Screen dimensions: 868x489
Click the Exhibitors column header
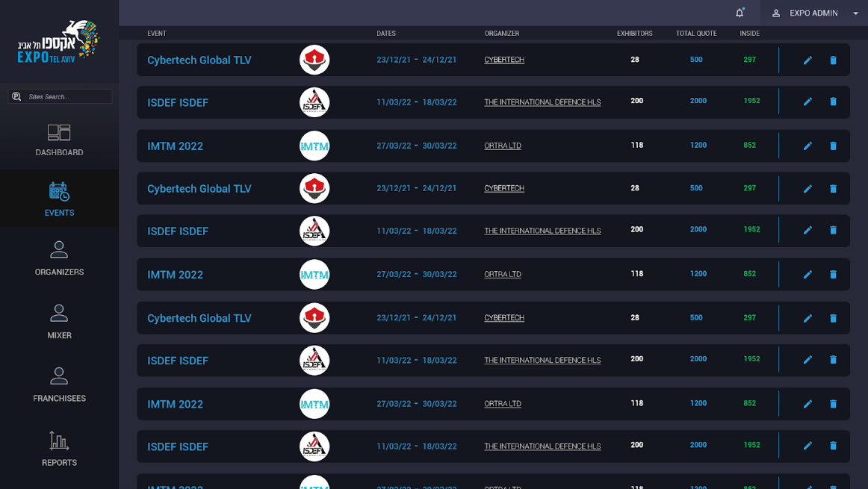click(634, 34)
